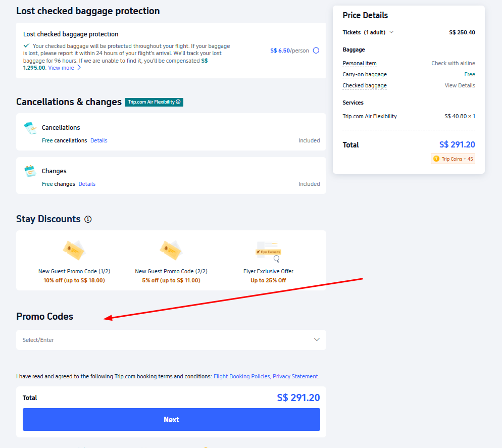Click the New Guest Promo Code (1/2) voucher icon
502x448 pixels.
coord(74,250)
